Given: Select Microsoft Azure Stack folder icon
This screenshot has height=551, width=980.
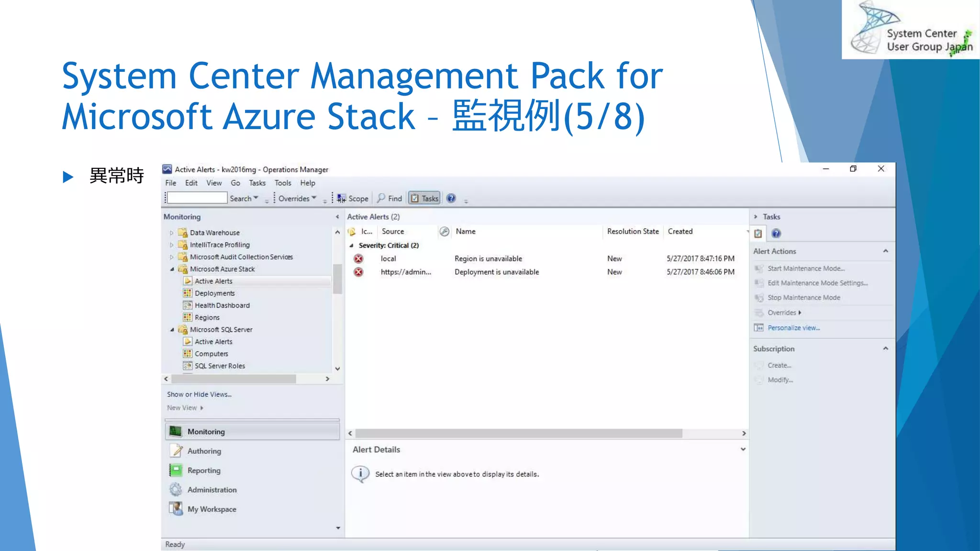Looking at the screenshot, I should (183, 269).
